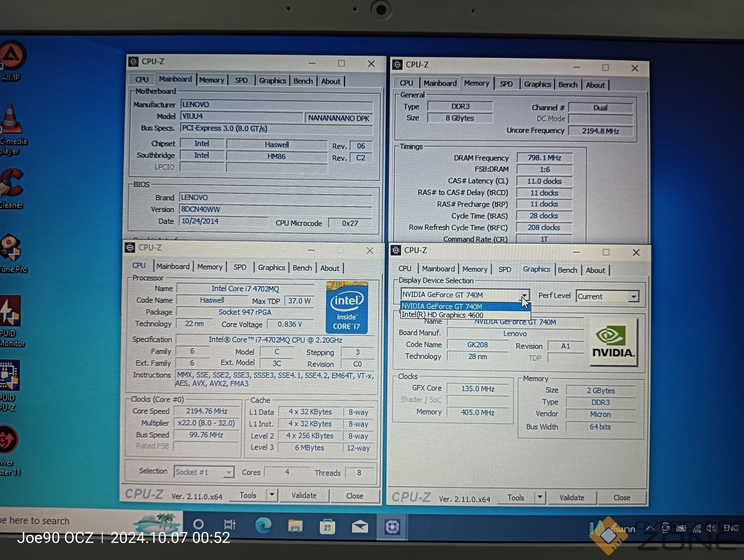Expand Tools arrow in CPU window

coord(272,494)
